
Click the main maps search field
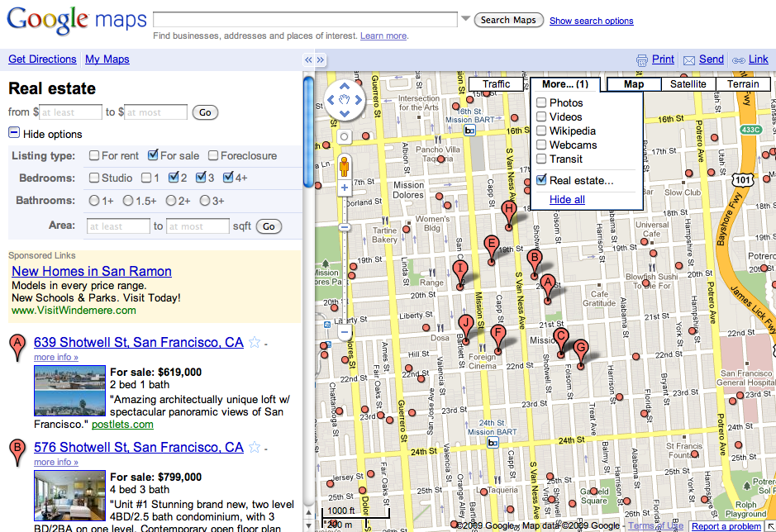305,19
